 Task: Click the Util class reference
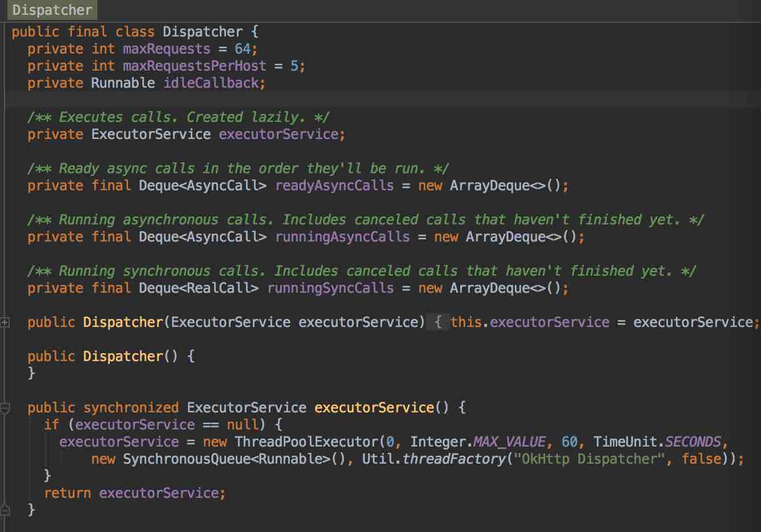pyautogui.click(x=378, y=459)
